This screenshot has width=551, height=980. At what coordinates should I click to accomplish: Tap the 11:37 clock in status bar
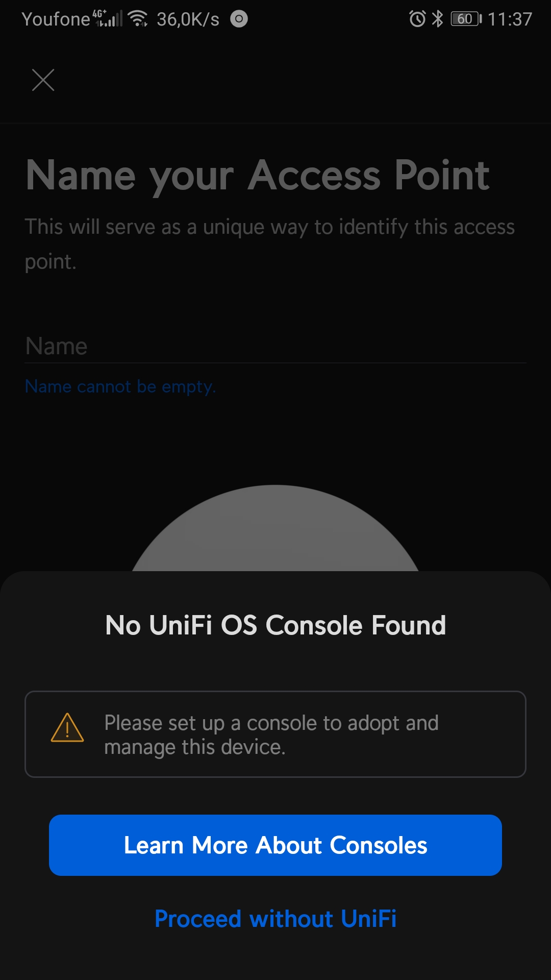510,19
